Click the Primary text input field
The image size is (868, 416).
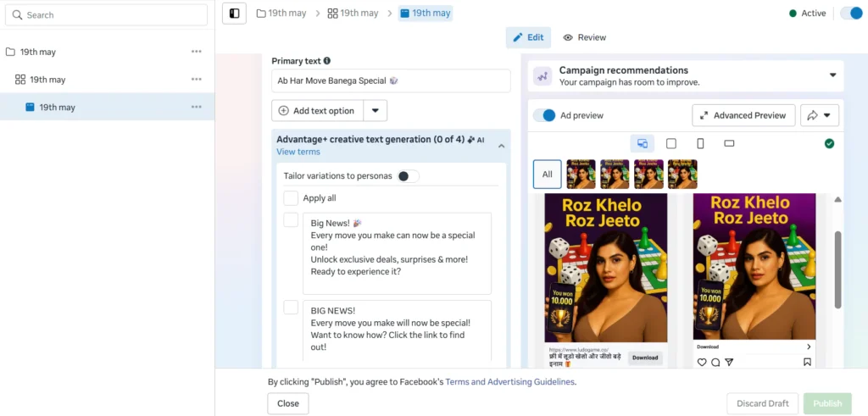[390, 81]
